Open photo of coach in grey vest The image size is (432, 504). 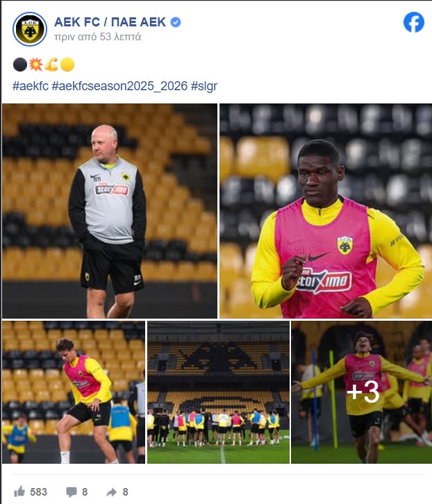(110, 211)
